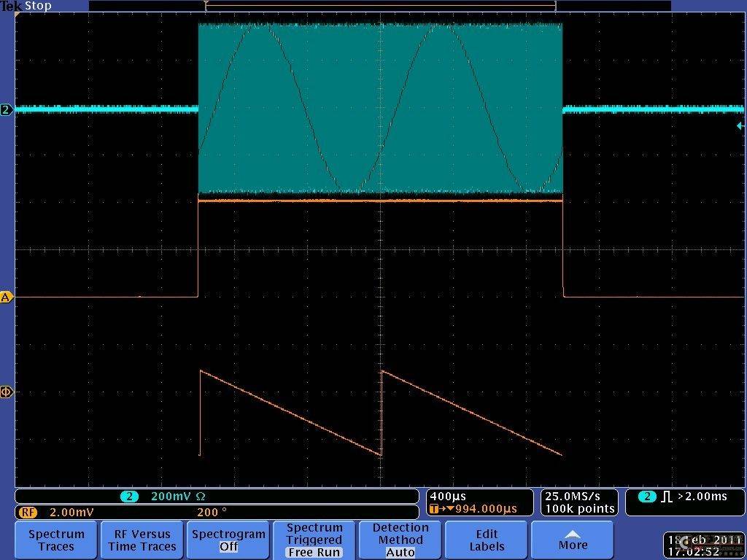Click the 2.00mV RF scale readout
This screenshot has width=747, height=560.
click(71, 513)
